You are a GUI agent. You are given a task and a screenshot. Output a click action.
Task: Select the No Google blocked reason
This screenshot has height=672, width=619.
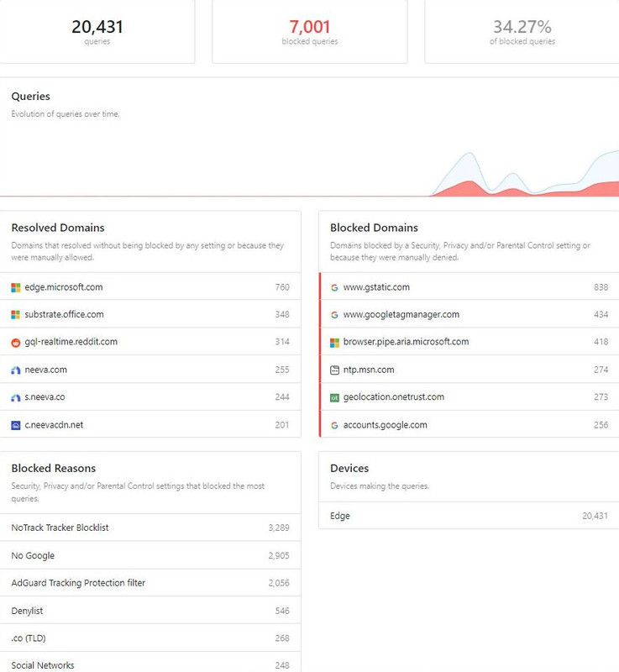[x=150, y=555]
